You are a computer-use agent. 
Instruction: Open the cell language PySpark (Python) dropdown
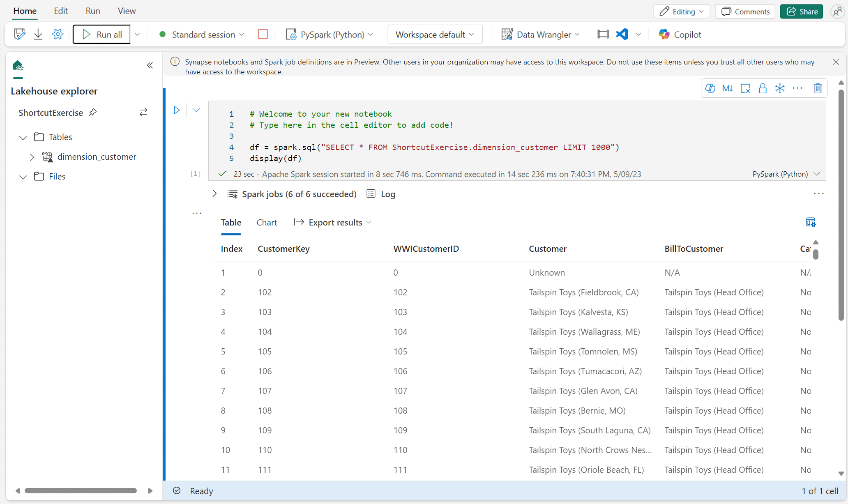[786, 174]
